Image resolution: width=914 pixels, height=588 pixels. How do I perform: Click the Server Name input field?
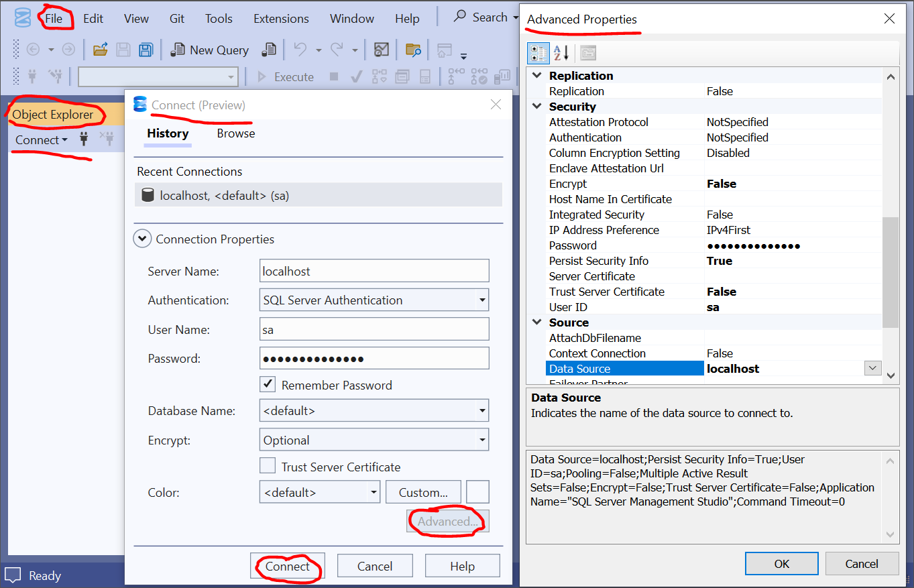374,271
